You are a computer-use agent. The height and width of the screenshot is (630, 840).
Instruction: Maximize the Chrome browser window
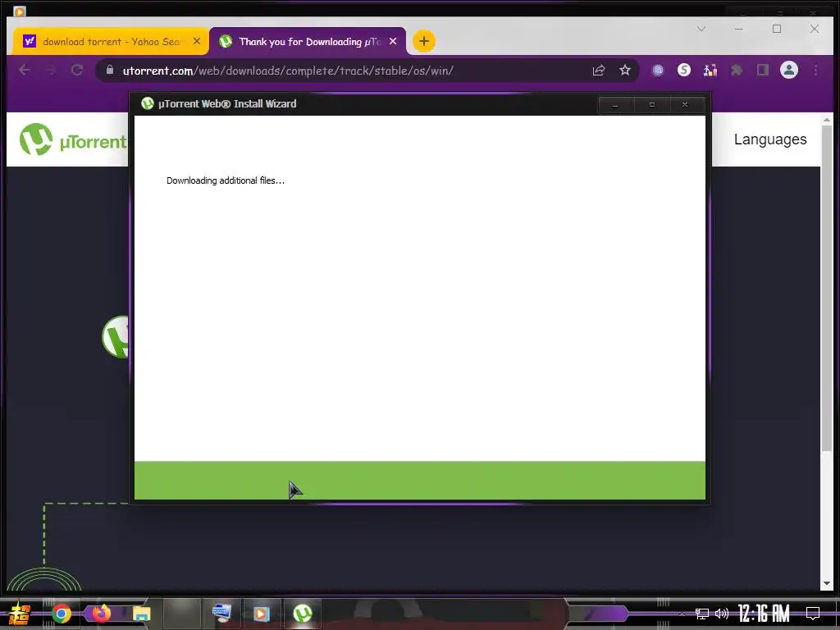777,29
